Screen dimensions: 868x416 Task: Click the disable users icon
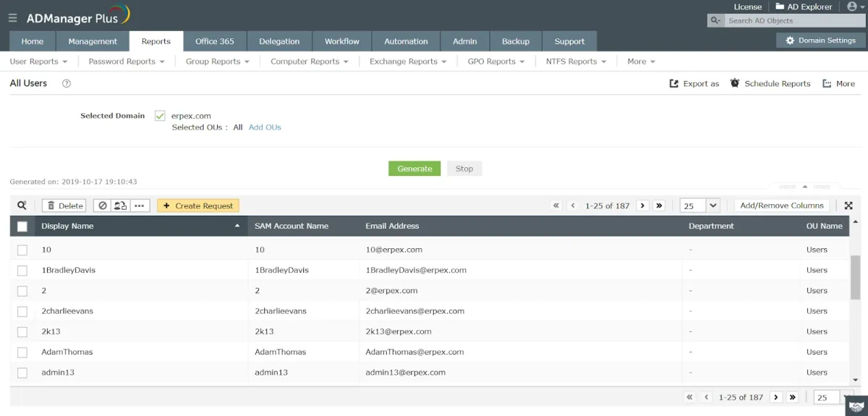(x=103, y=205)
